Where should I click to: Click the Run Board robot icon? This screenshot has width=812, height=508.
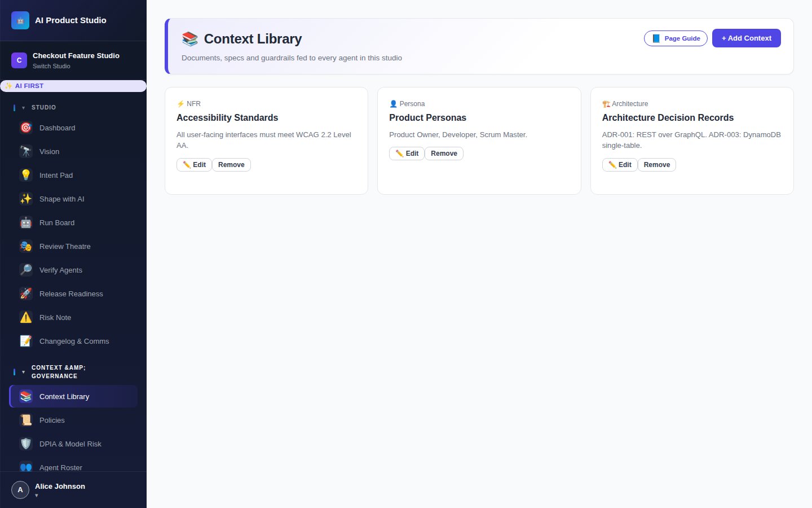pyautogui.click(x=26, y=222)
